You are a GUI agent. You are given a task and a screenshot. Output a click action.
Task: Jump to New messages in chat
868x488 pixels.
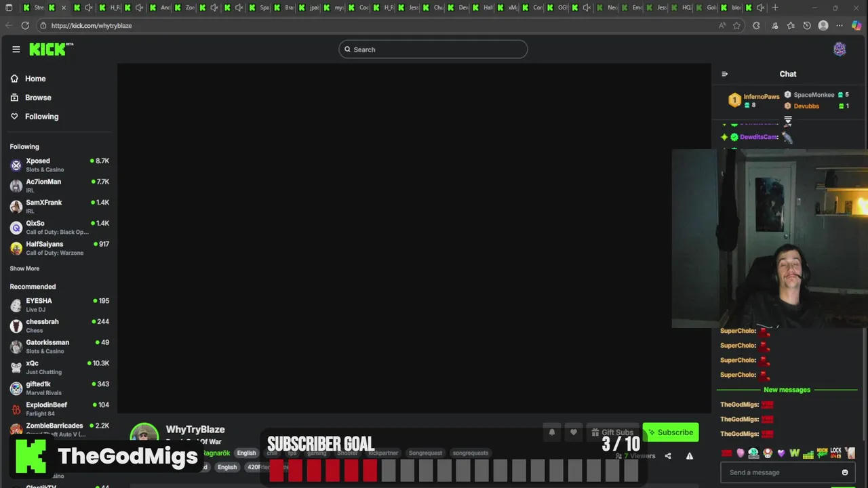click(x=787, y=390)
